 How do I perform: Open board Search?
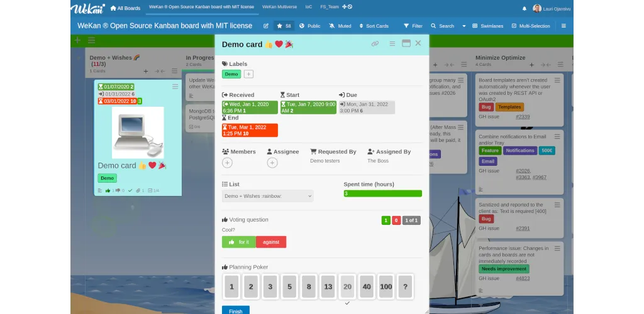[x=442, y=26]
